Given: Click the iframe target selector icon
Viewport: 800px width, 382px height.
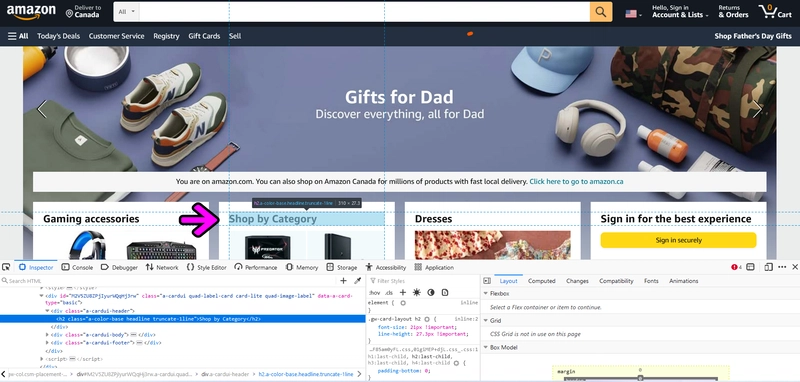Looking at the screenshot, I should (750, 267).
